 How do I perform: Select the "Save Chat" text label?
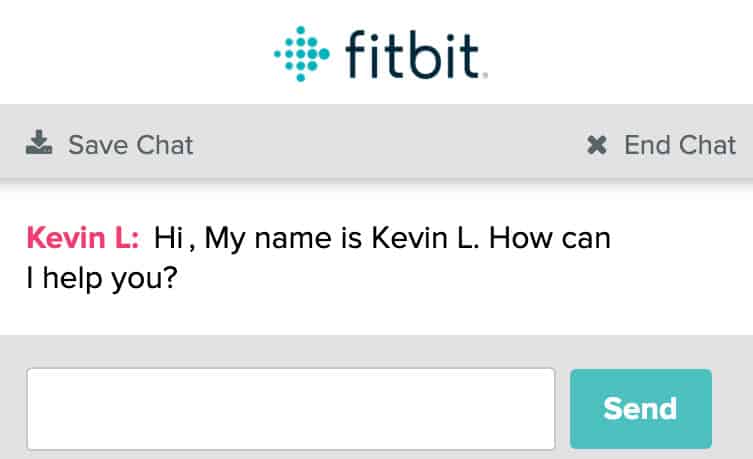pos(130,146)
